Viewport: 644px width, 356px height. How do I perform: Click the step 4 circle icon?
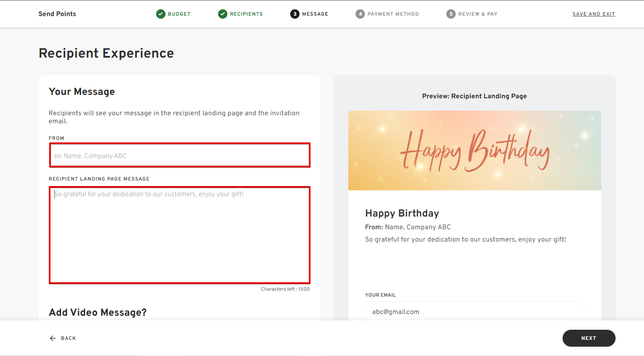pos(360,14)
